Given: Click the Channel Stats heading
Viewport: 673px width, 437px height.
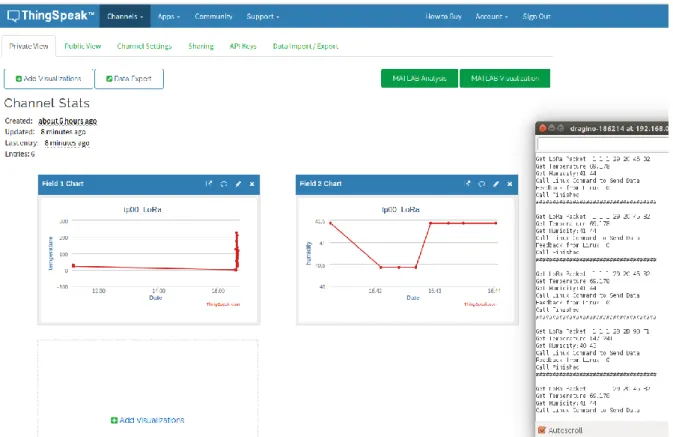Looking at the screenshot, I should [47, 103].
